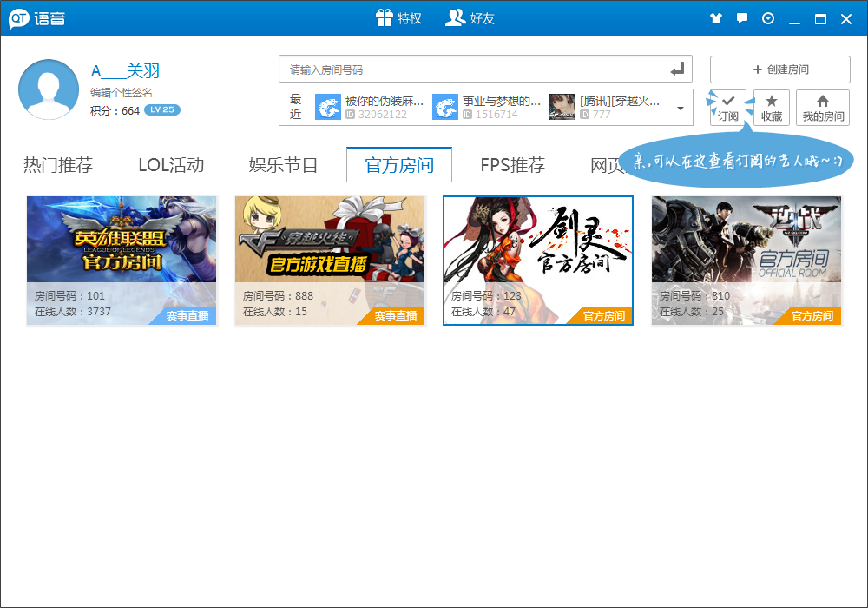The width and height of the screenshot is (868, 608).
Task: Click the room number submit arrow icon
Action: pos(677,69)
